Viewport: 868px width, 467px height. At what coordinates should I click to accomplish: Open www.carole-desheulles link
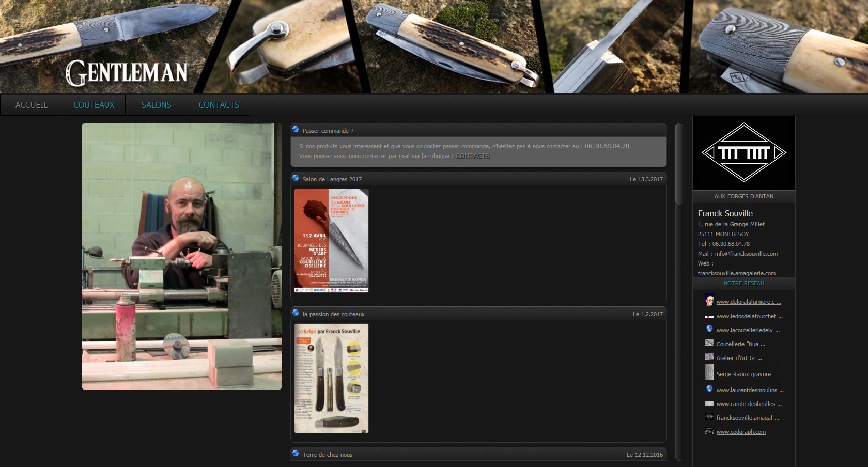pos(749,404)
